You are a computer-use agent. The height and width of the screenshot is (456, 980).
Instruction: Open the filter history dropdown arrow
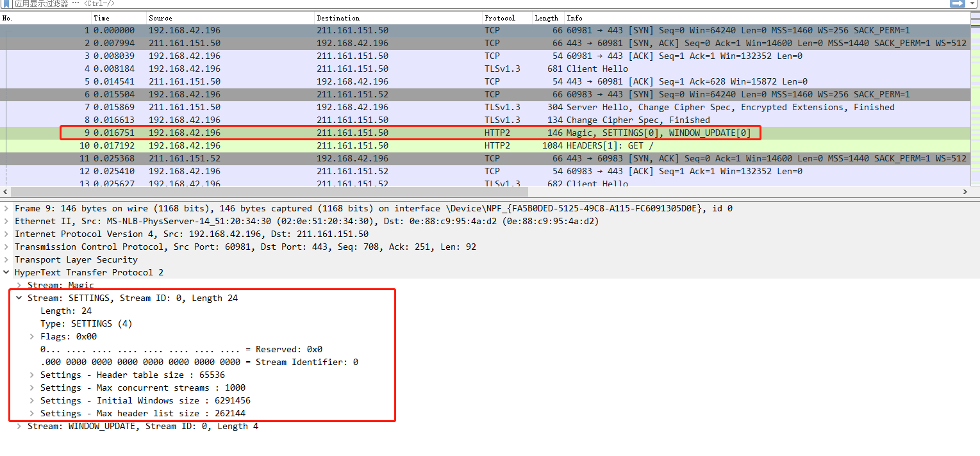[x=974, y=4]
